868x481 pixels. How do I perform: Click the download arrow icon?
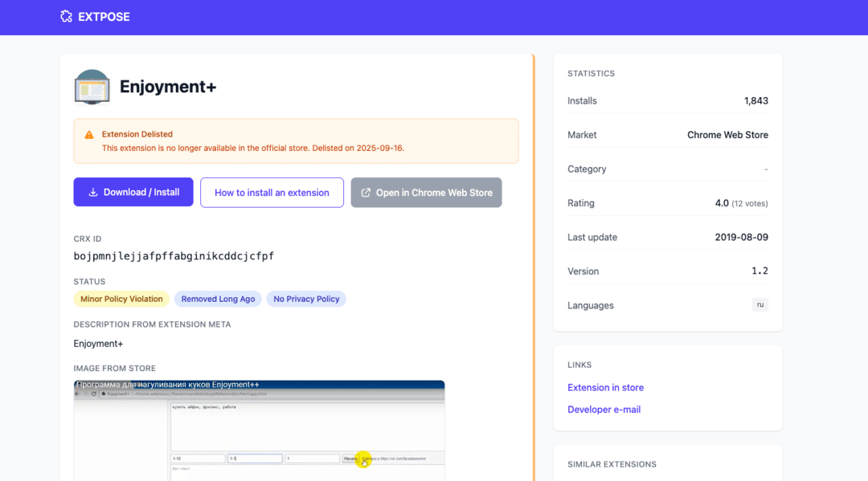[93, 193]
